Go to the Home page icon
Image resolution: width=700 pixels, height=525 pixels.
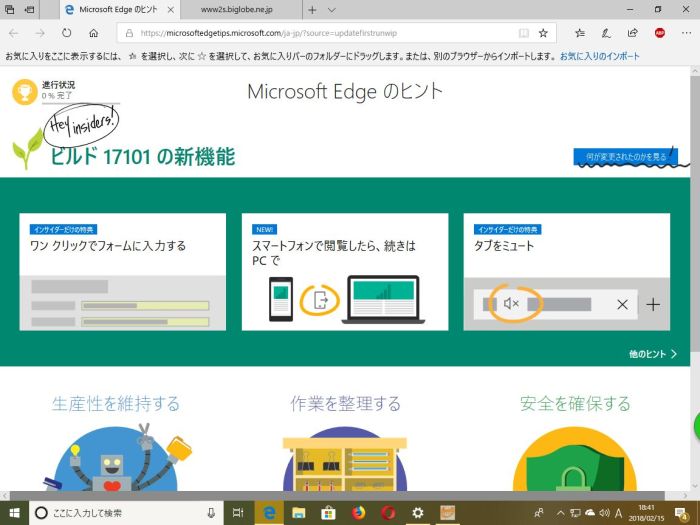pos(93,33)
